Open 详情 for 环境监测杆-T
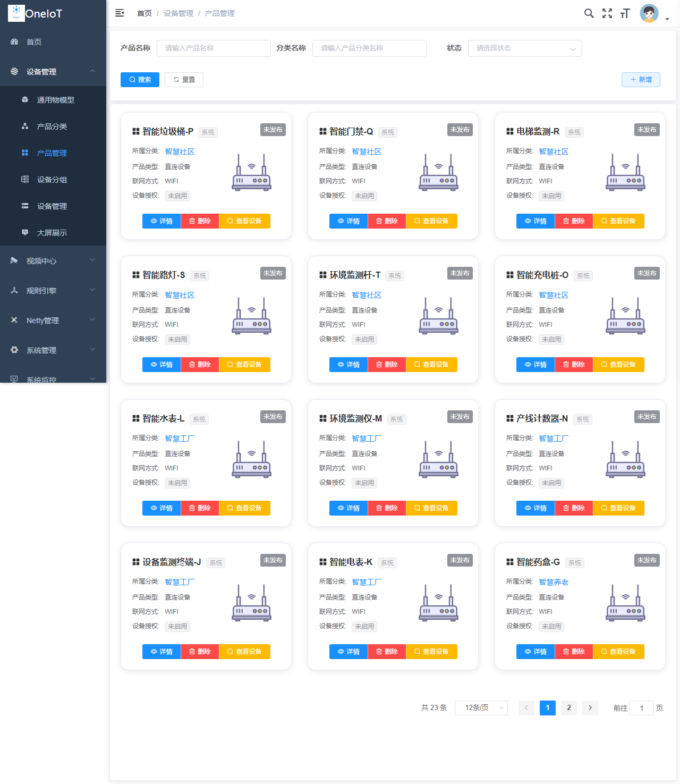Image resolution: width=680 pixels, height=784 pixels. click(x=348, y=365)
